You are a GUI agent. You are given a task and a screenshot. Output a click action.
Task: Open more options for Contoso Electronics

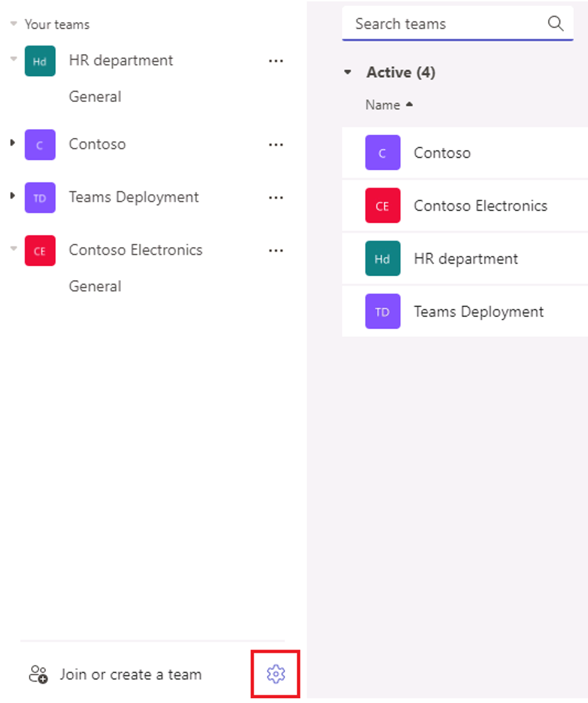click(276, 250)
